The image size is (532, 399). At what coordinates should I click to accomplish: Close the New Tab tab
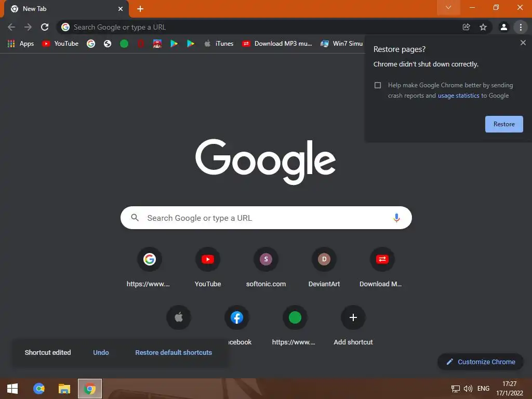click(121, 9)
